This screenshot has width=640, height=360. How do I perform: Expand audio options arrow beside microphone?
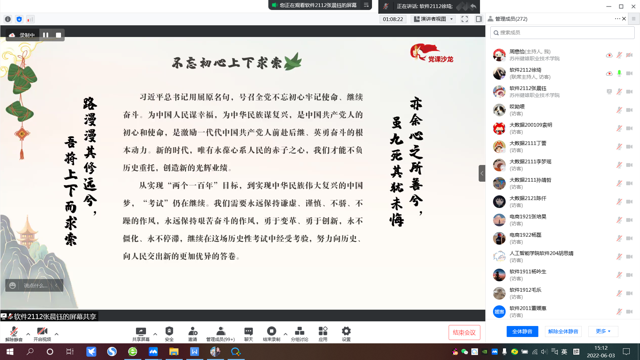coord(28,334)
